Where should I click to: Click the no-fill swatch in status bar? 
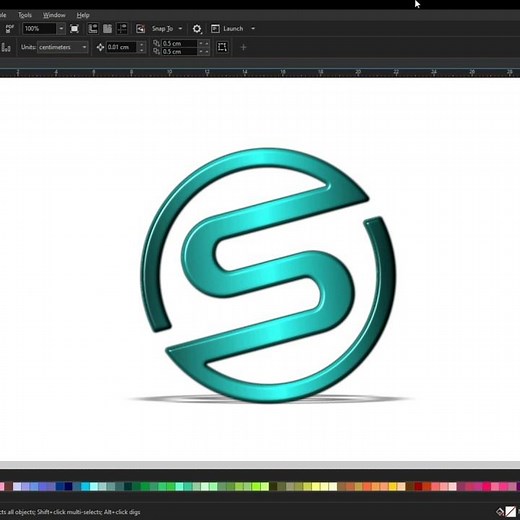point(510,511)
